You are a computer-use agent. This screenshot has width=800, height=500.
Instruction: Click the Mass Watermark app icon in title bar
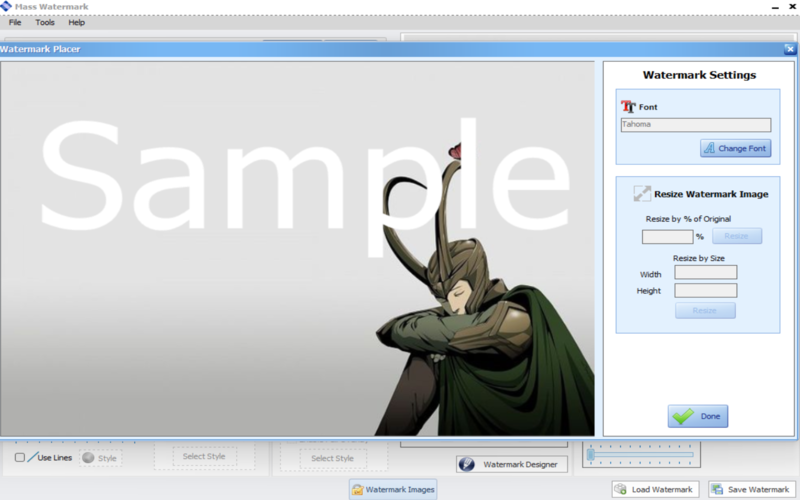(6, 6)
